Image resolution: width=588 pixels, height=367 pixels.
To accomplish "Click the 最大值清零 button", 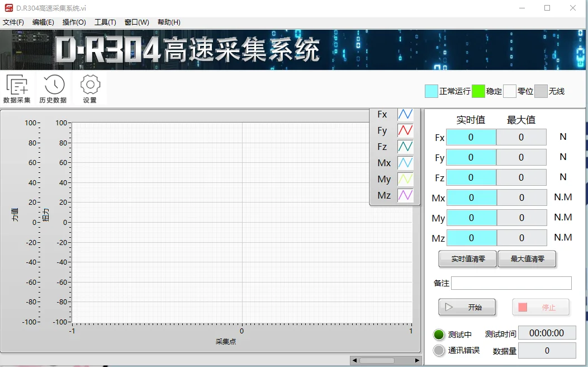I will (527, 259).
